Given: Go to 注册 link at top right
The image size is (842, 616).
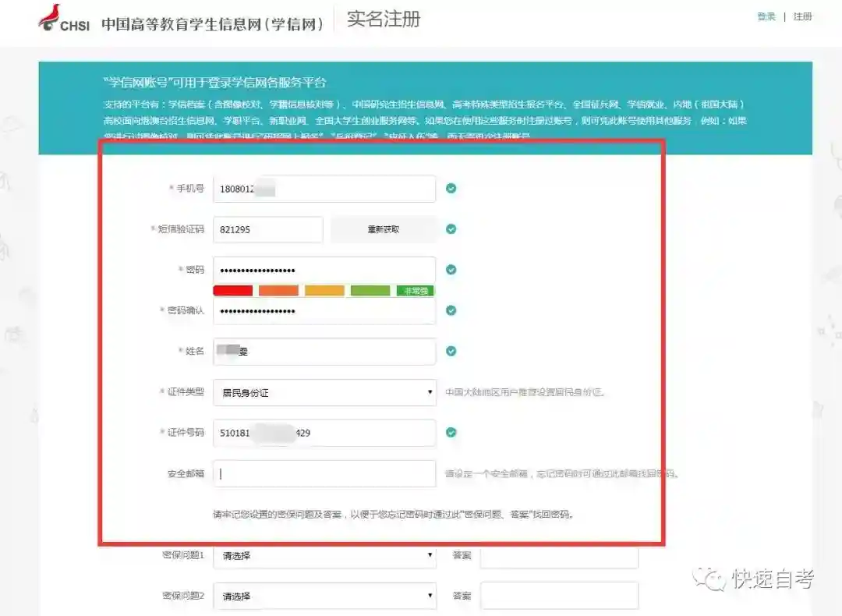Looking at the screenshot, I should [803, 16].
